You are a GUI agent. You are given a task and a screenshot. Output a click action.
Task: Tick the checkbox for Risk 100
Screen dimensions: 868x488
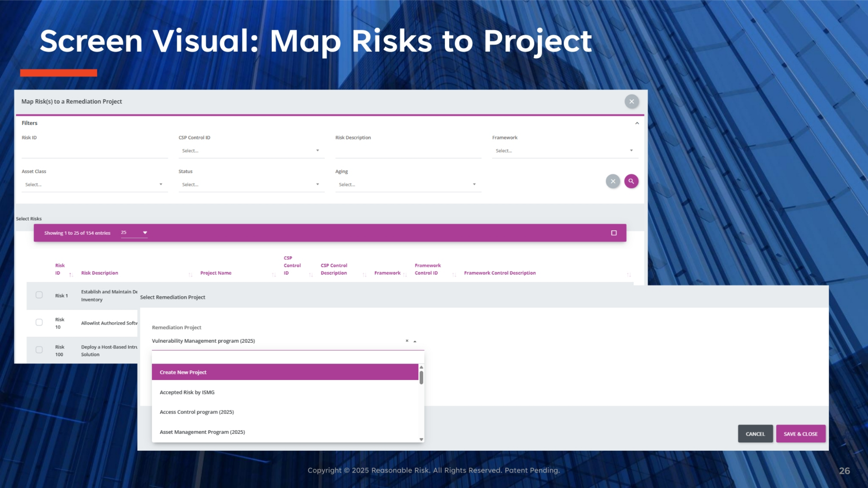[39, 350]
